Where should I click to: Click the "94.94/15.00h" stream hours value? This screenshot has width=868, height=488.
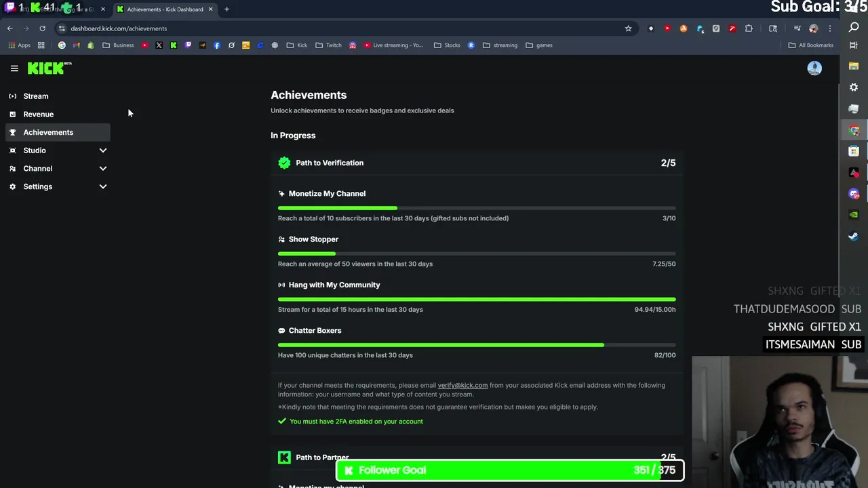[655, 310]
